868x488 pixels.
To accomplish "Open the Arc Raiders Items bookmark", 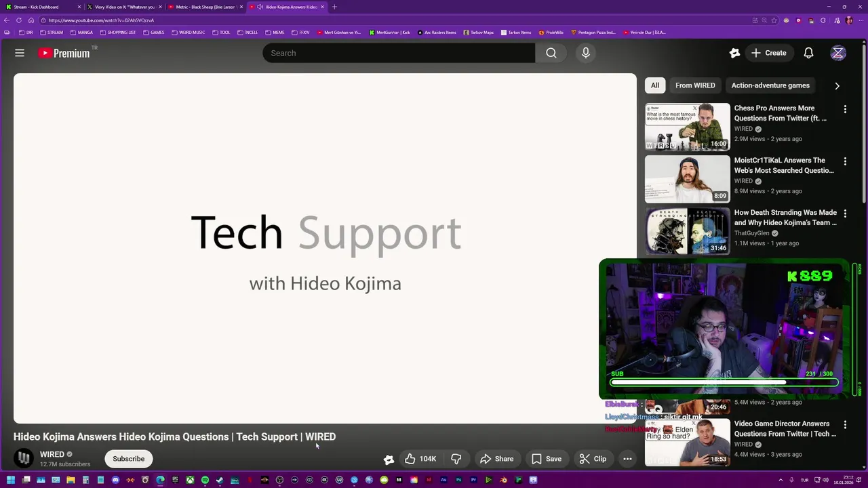I will (x=437, y=33).
